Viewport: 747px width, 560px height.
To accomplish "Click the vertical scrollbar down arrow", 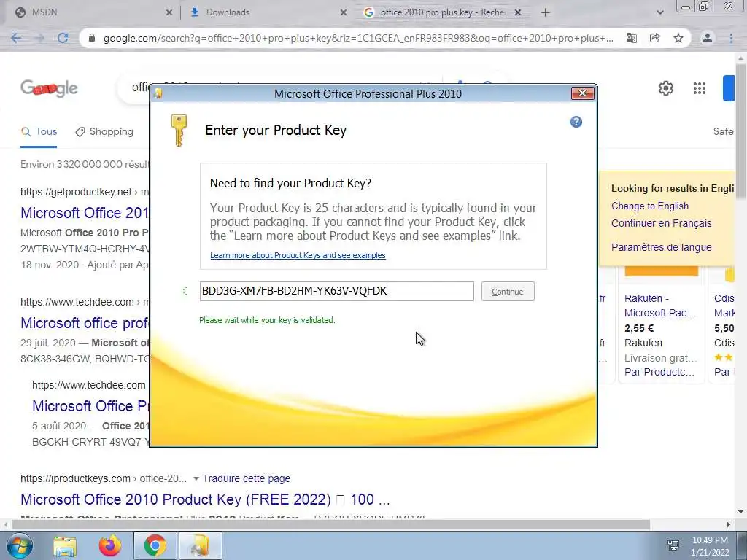I will (741, 513).
